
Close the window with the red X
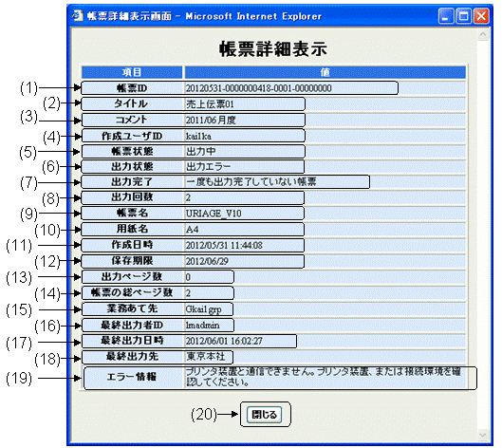click(x=481, y=16)
